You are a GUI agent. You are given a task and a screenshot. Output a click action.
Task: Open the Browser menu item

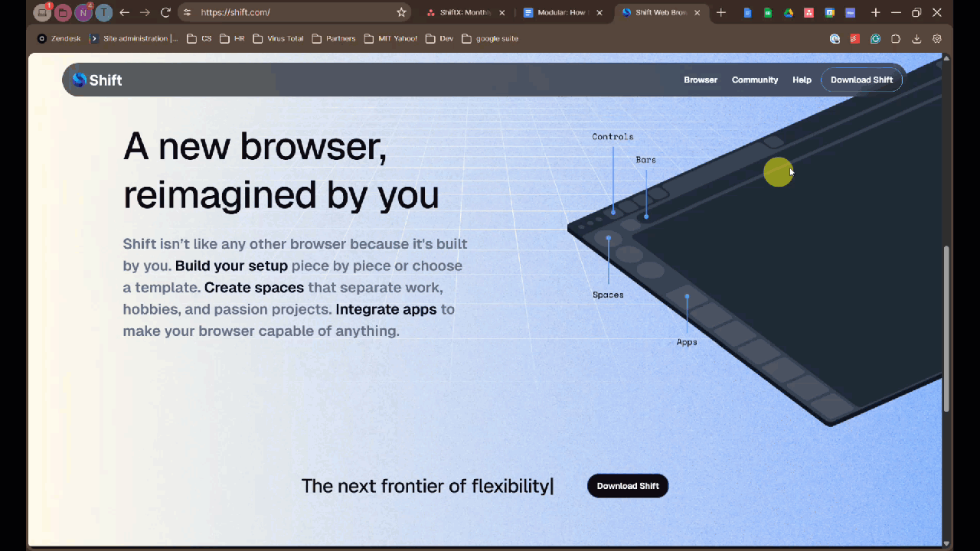click(701, 80)
